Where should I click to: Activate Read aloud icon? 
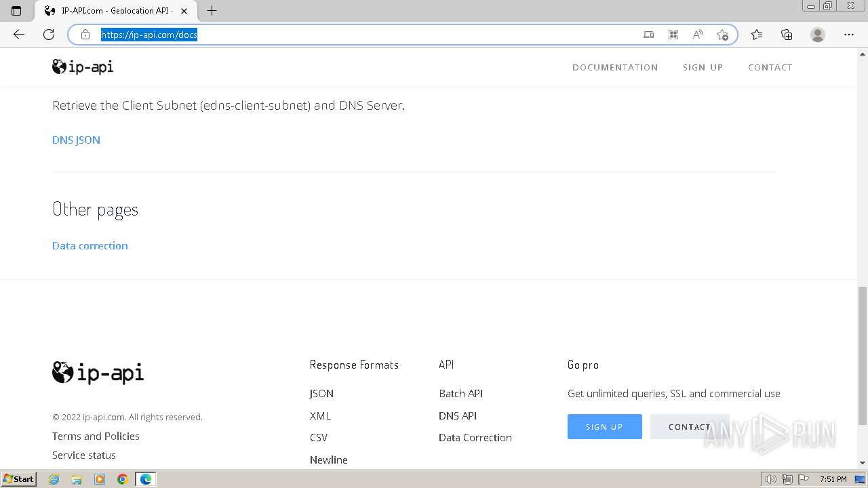[x=698, y=35]
